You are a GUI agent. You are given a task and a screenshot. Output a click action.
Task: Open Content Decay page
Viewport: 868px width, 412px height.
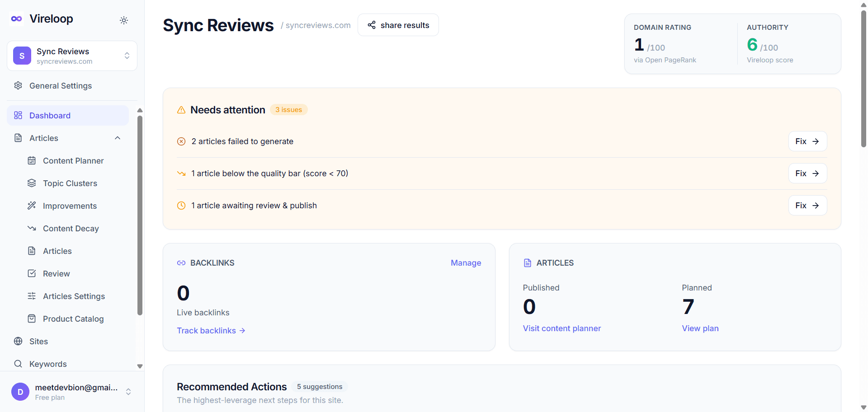pyautogui.click(x=71, y=229)
